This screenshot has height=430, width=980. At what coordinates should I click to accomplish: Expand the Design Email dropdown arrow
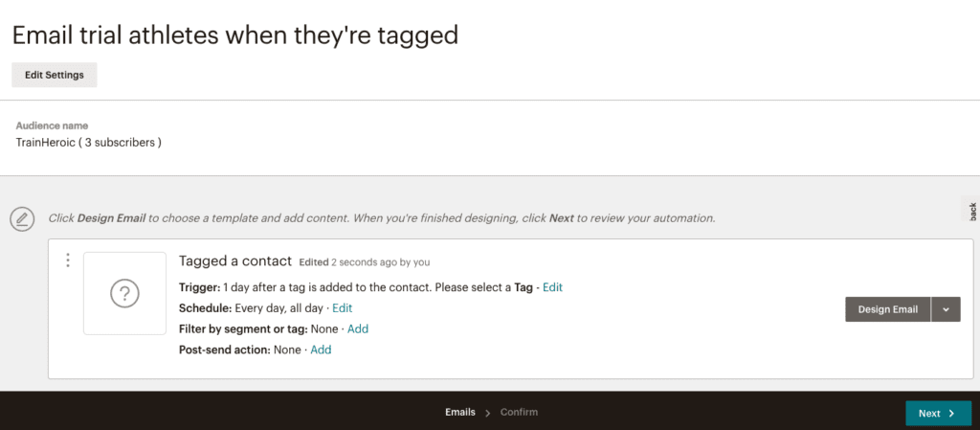pos(946,309)
